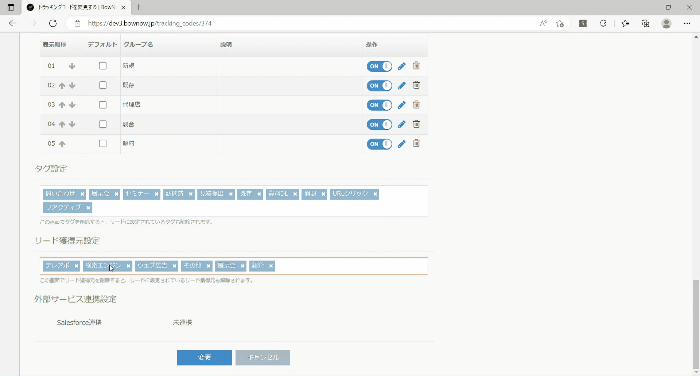Switch off the ON toggle in row 05
This screenshot has height=376, width=700.
(x=379, y=144)
